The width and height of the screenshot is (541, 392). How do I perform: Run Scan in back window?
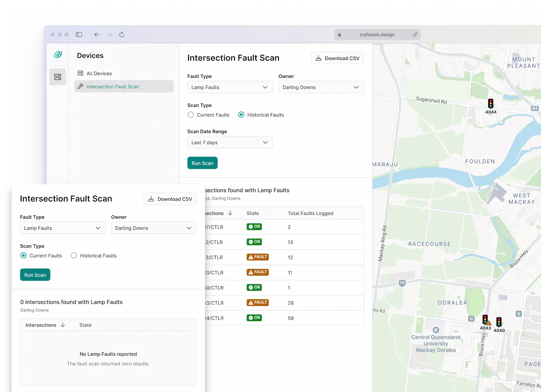tap(203, 163)
